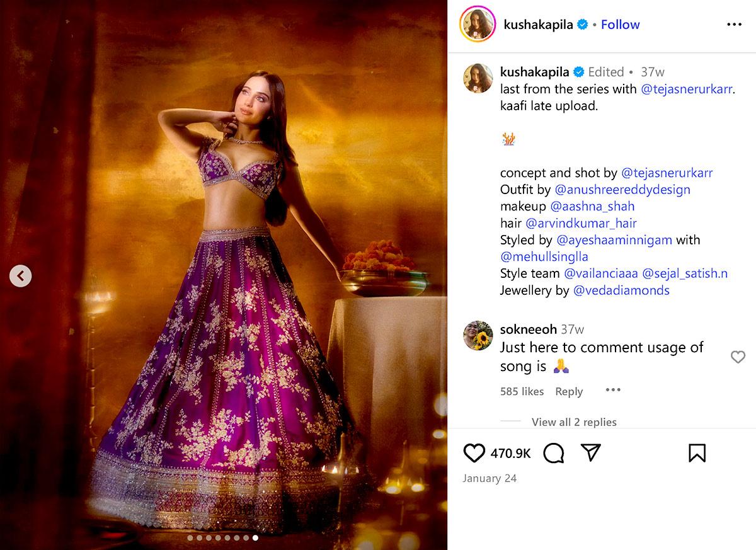Open the @aashna_shah makeup credit link
This screenshot has width=756, height=550.
point(592,206)
